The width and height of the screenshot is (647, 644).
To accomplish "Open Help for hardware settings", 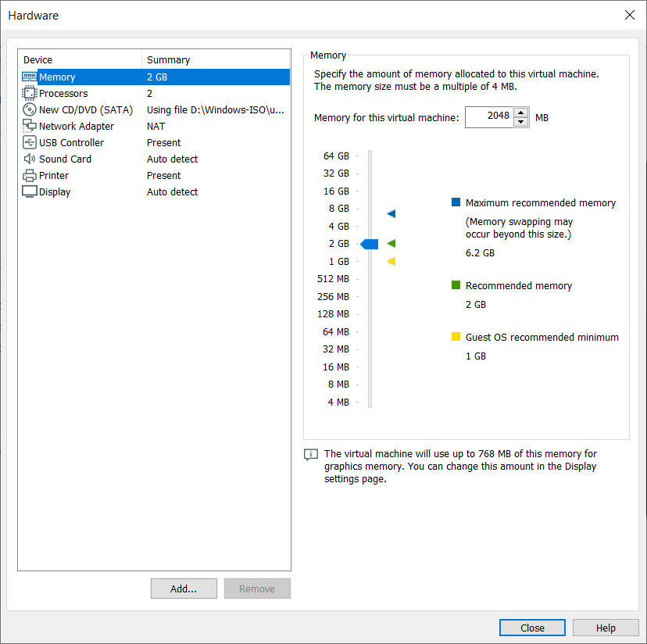I will click(606, 628).
